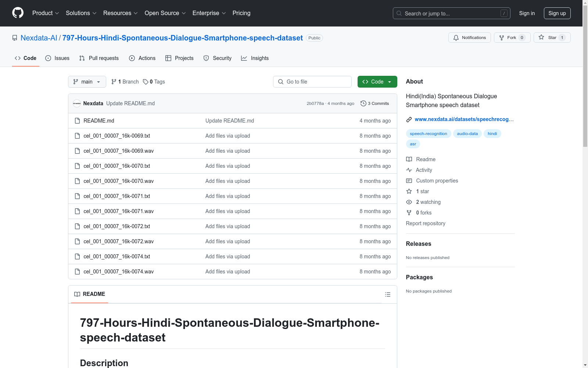The height and width of the screenshot is (368, 588).
Task: Click the Nexdata avatar thumbnail
Action: click(77, 103)
